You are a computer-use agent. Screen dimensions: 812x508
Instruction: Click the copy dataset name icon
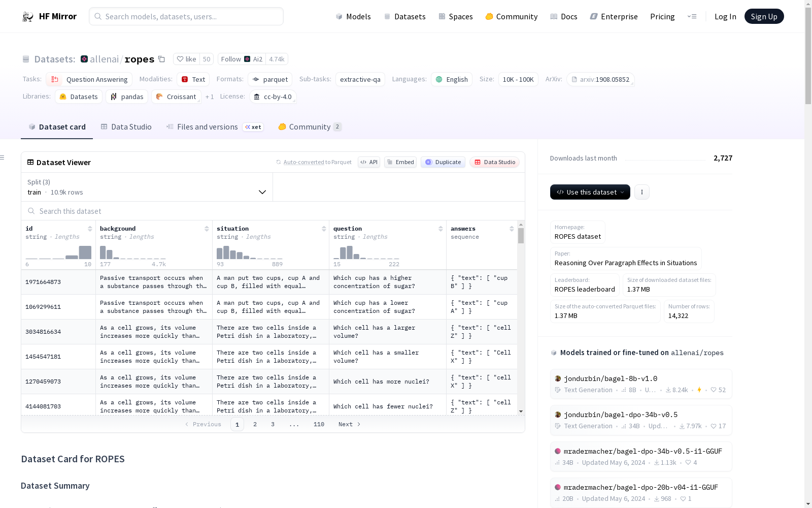(x=161, y=59)
